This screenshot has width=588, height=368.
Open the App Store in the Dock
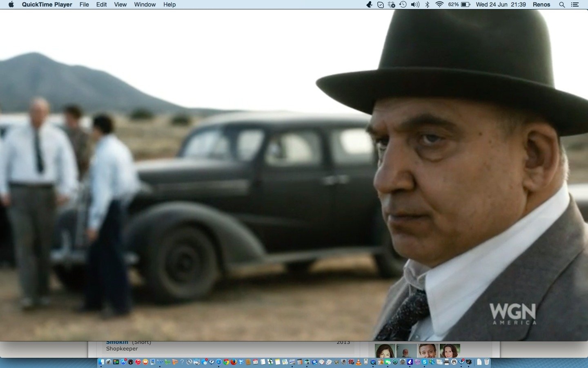click(x=123, y=362)
